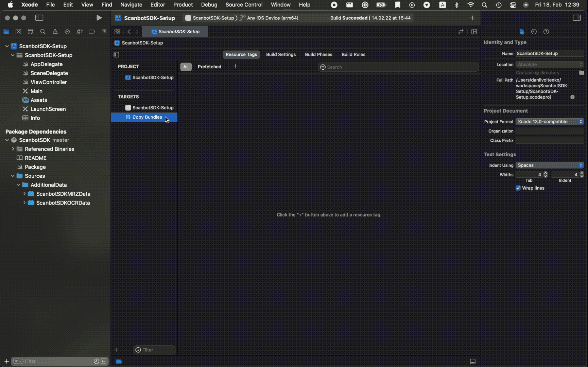This screenshot has width=588, height=367.
Task: Add a resource tag with the plus button
Action: pyautogui.click(x=236, y=66)
